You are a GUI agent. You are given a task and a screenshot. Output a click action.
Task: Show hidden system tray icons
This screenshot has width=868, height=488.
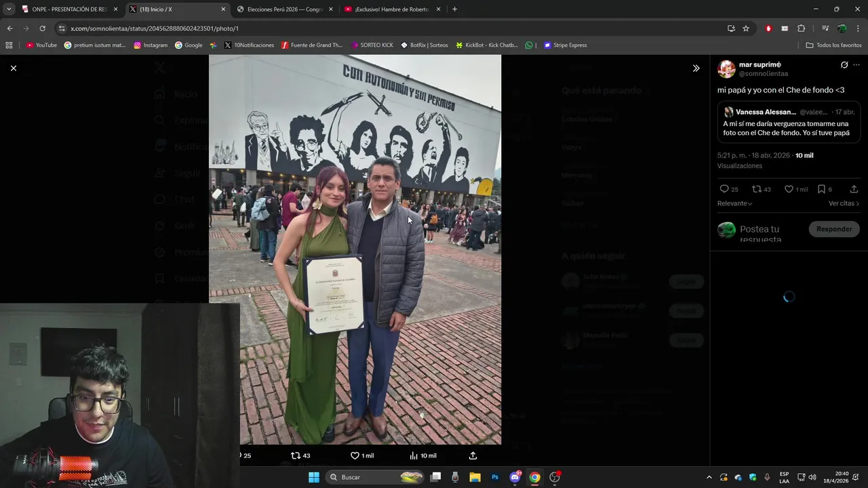[709, 477]
